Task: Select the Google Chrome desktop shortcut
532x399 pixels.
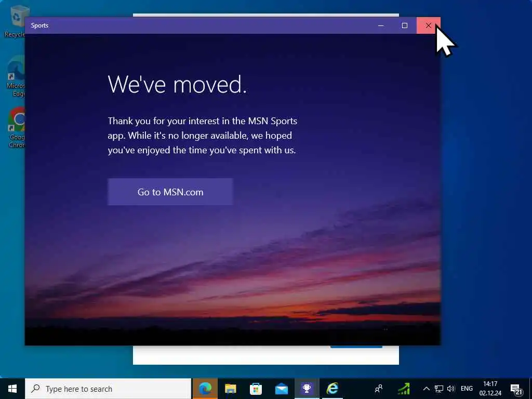Action: click(16, 128)
